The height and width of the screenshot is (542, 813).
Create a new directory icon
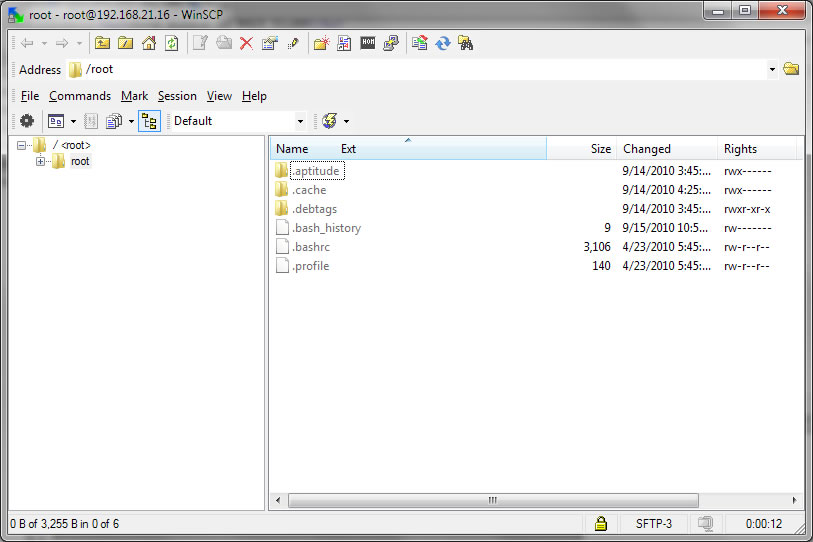pyautogui.click(x=321, y=43)
